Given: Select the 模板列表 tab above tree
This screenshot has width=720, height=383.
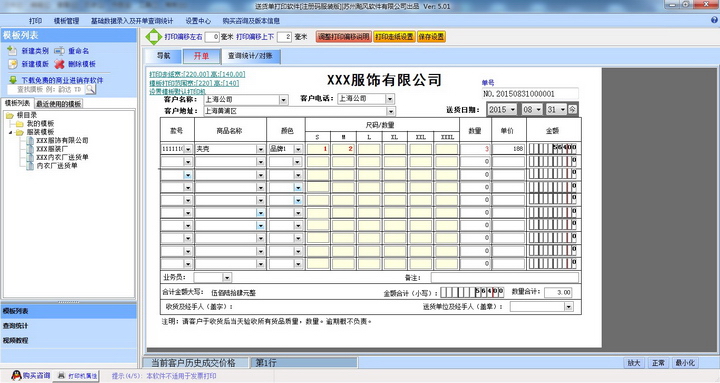Looking at the screenshot, I should [x=17, y=103].
